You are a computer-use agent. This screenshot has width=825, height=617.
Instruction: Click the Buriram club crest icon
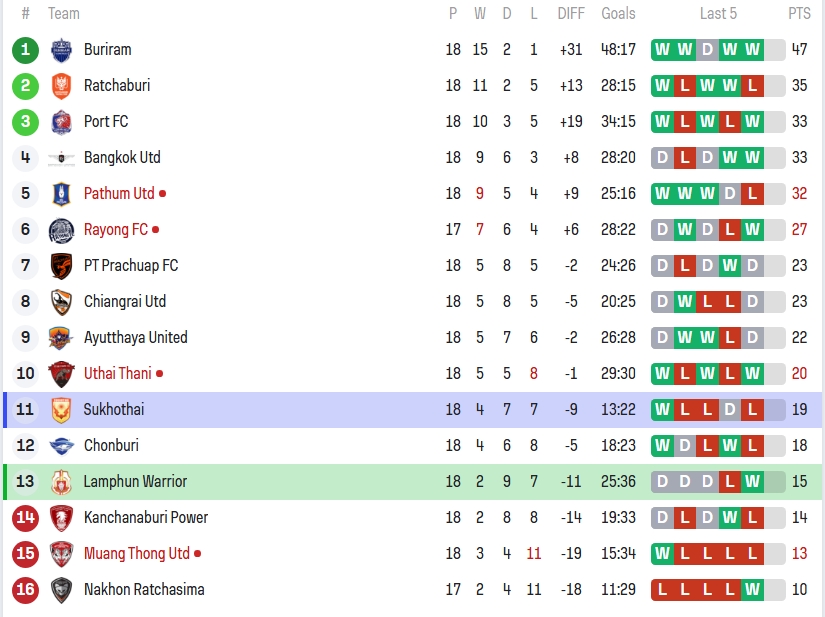pos(61,50)
